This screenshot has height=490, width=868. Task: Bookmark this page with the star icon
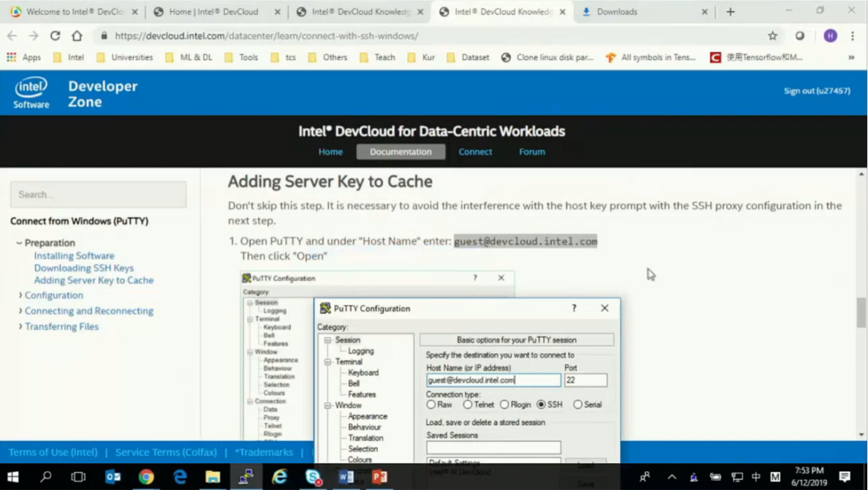tap(772, 36)
